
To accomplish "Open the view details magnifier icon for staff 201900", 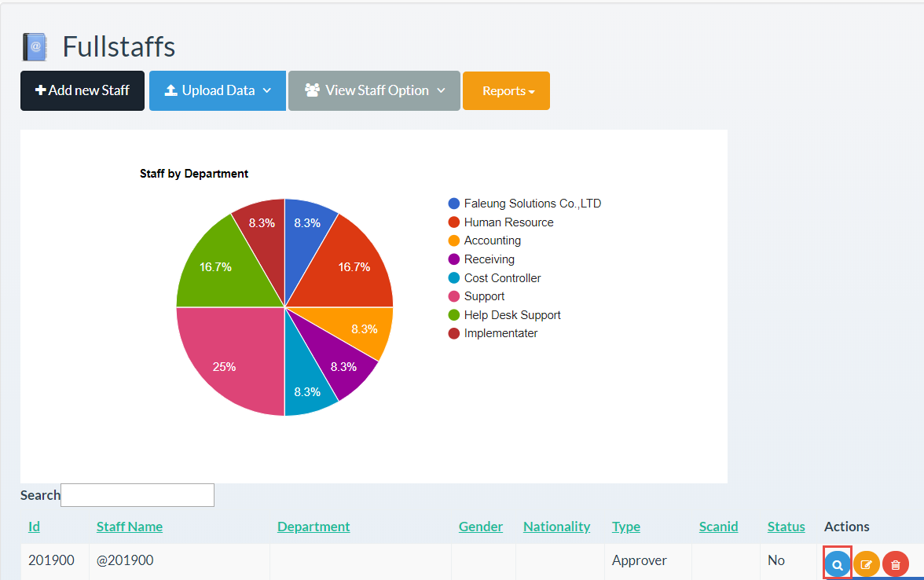I will 837,563.
